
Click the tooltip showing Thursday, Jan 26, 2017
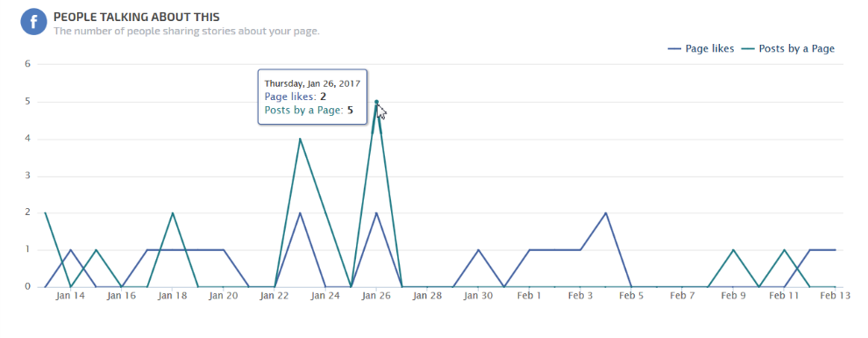tap(312, 97)
